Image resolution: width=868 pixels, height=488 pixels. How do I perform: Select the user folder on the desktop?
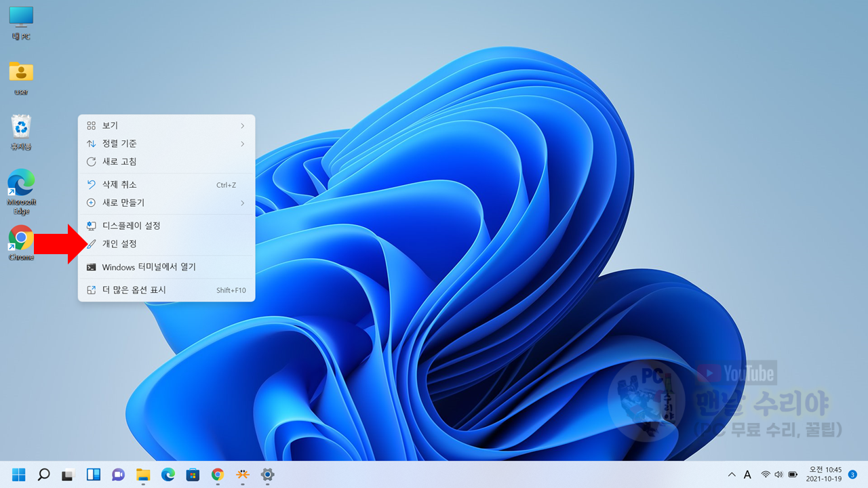point(21,78)
